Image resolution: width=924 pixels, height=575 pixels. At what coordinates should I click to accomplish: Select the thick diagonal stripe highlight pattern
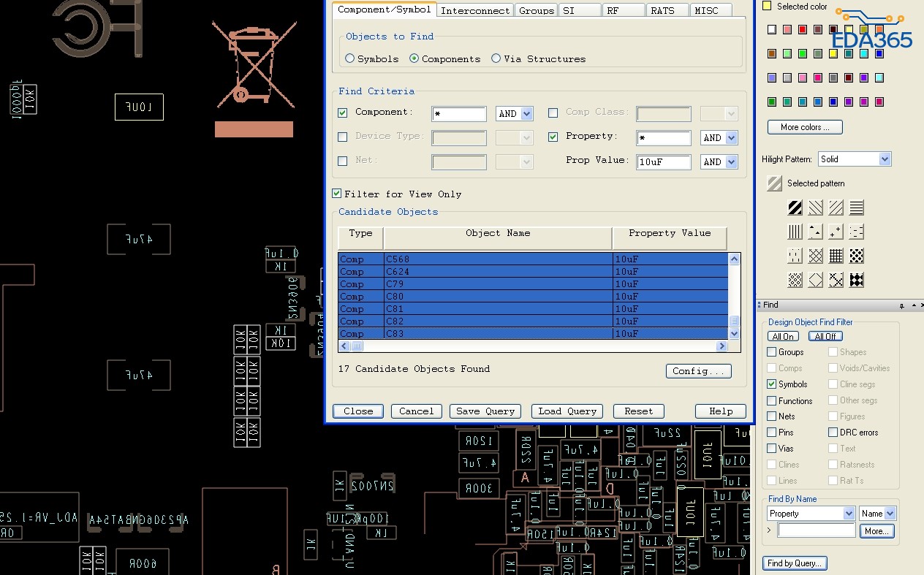point(795,208)
